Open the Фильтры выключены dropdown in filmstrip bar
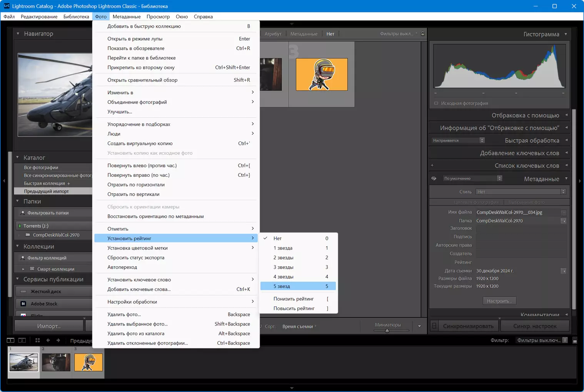The height and width of the screenshot is (392, 584). 542,340
